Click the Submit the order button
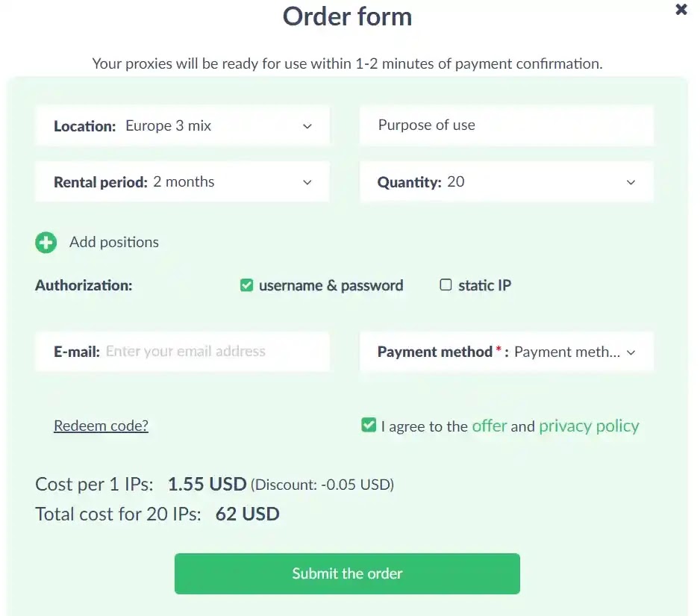Viewport: 700px width, 616px height. coord(347,573)
